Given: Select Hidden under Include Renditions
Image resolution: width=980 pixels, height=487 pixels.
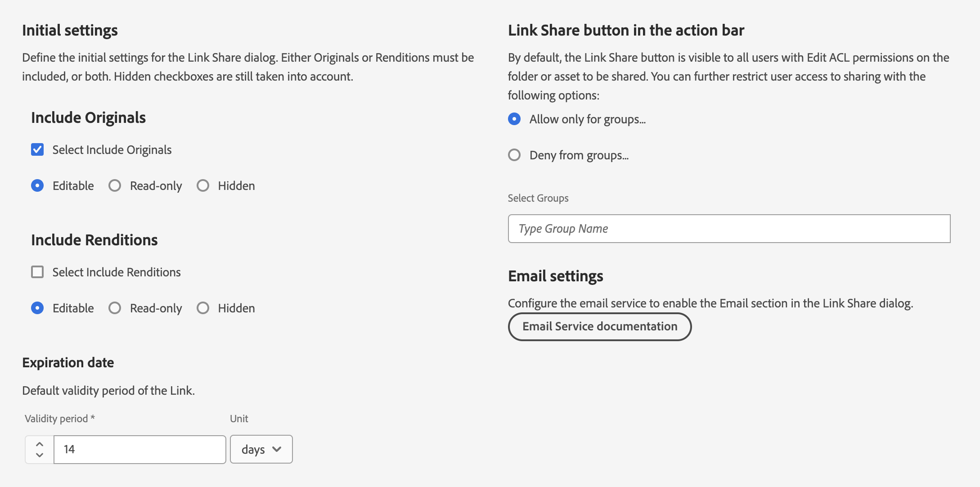Looking at the screenshot, I should tap(203, 308).
